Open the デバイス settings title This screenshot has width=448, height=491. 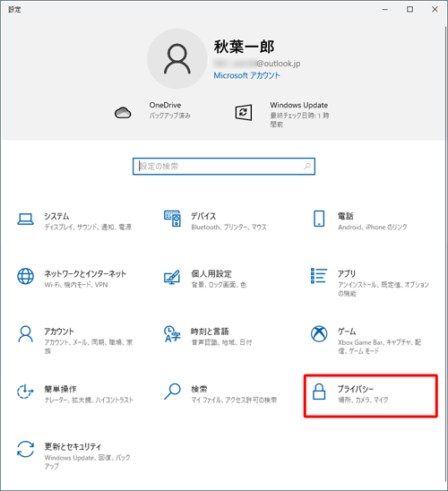203,216
